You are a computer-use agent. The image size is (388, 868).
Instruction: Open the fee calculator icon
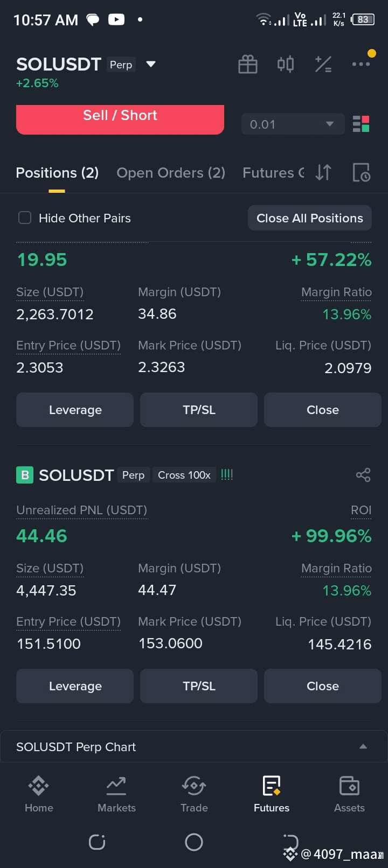click(x=323, y=65)
